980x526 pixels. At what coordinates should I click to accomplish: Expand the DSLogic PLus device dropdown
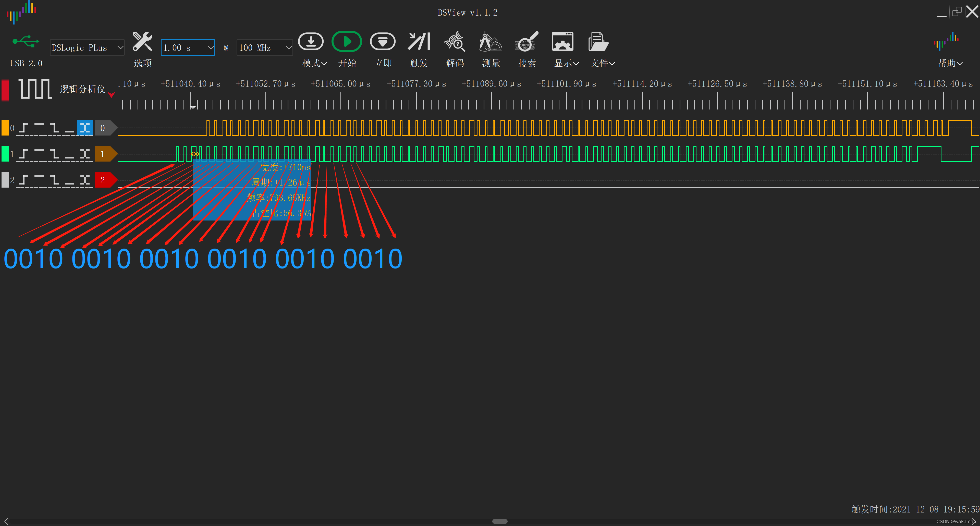87,47
